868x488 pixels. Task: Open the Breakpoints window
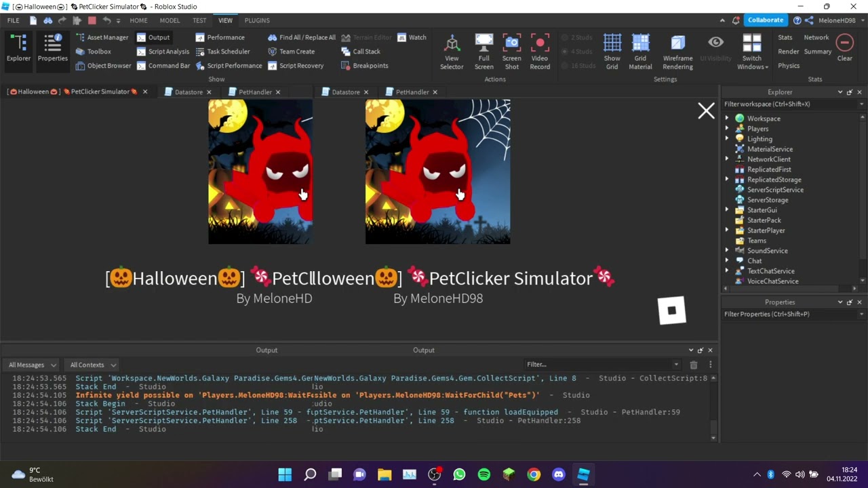(364, 66)
